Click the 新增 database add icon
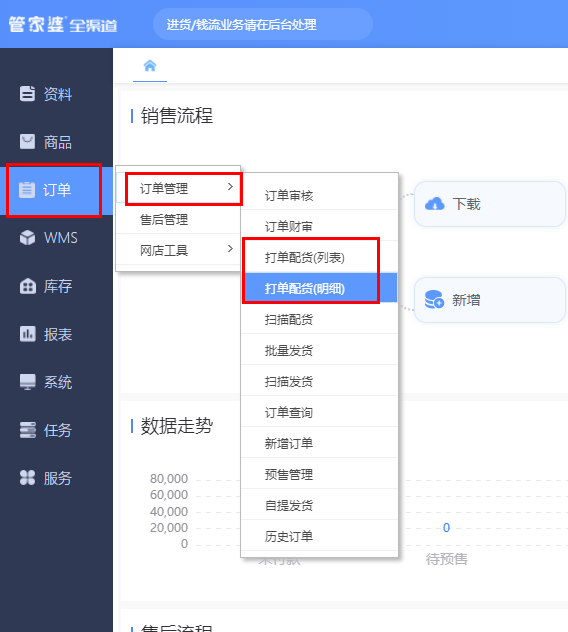The image size is (568, 632). pos(435,299)
